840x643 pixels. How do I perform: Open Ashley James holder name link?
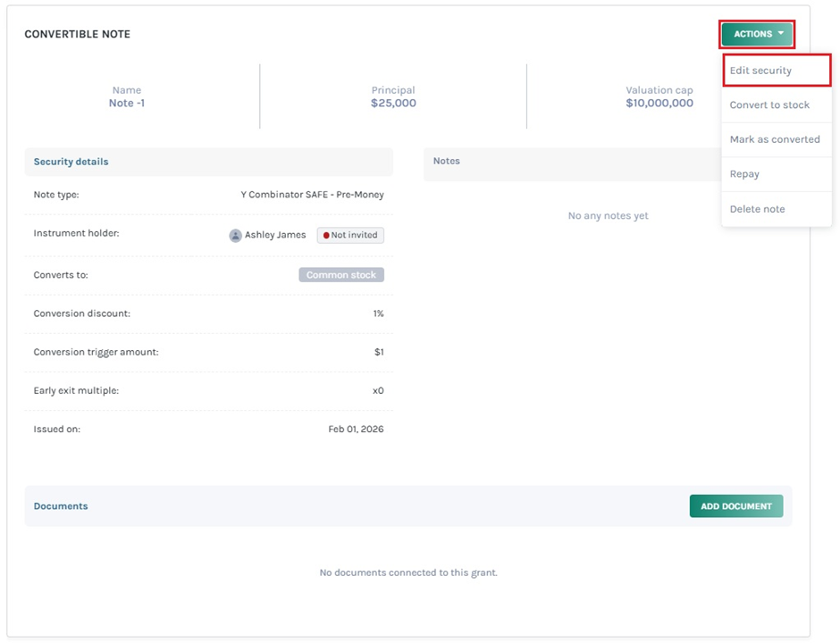pyautogui.click(x=275, y=236)
